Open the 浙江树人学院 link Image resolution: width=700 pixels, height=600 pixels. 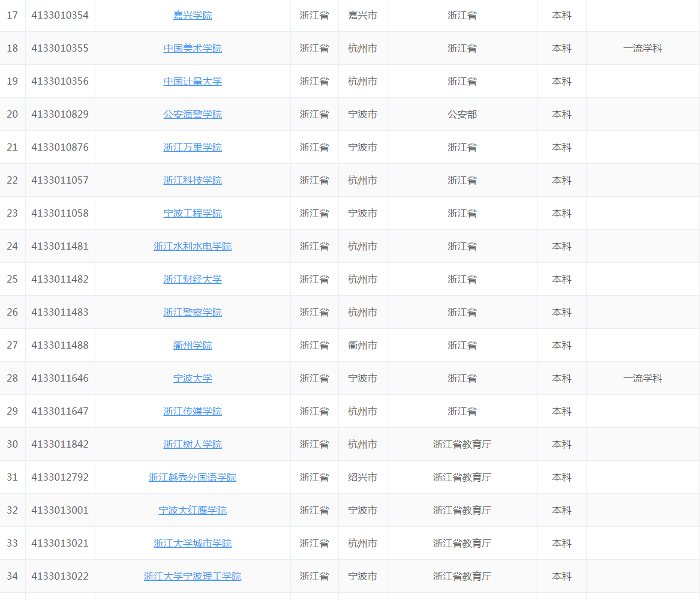[193, 445]
